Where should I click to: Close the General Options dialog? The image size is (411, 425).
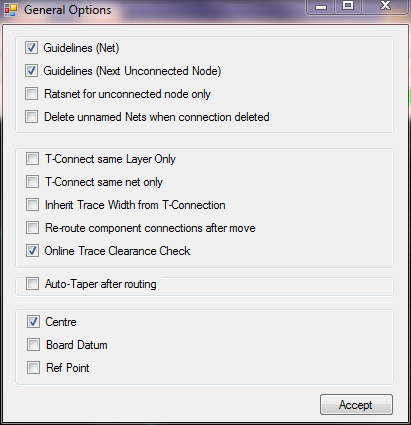[x=385, y=7]
